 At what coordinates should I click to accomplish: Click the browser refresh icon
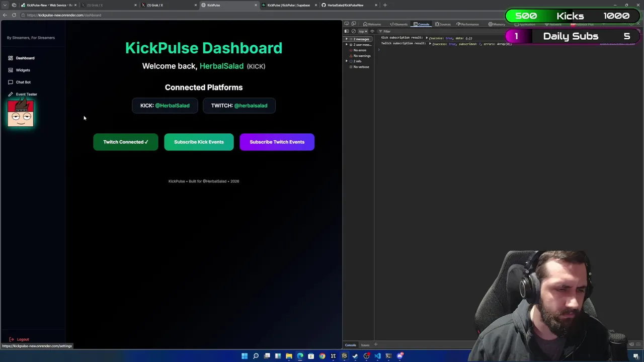point(14,15)
